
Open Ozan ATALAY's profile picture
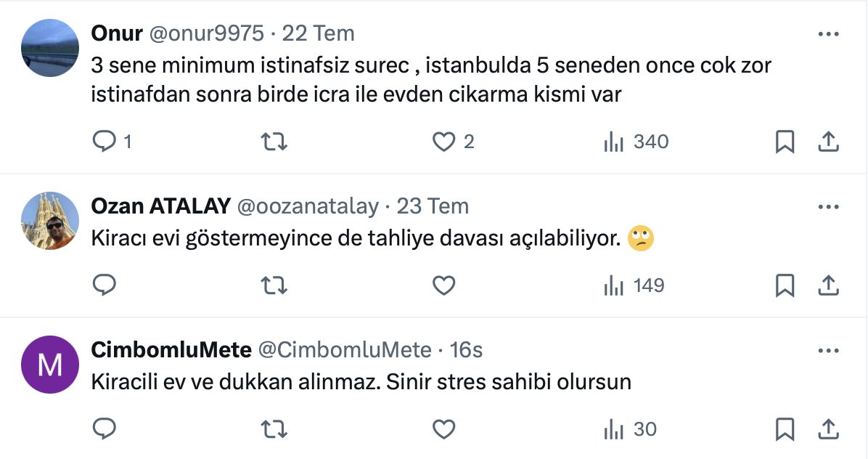tap(49, 221)
